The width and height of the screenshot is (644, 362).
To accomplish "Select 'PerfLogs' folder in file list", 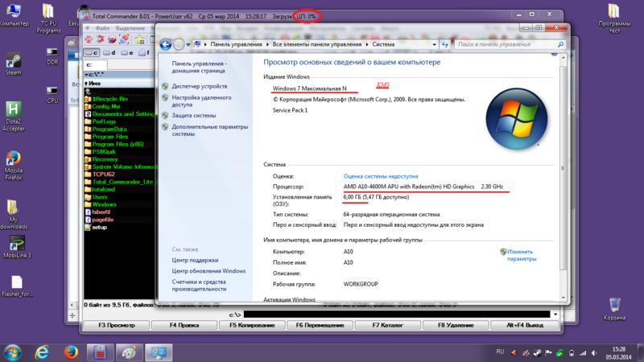I will (104, 121).
